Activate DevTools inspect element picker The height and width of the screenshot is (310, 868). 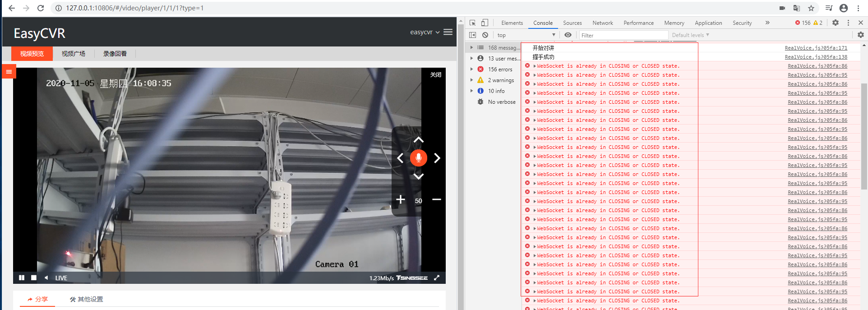[x=472, y=23]
